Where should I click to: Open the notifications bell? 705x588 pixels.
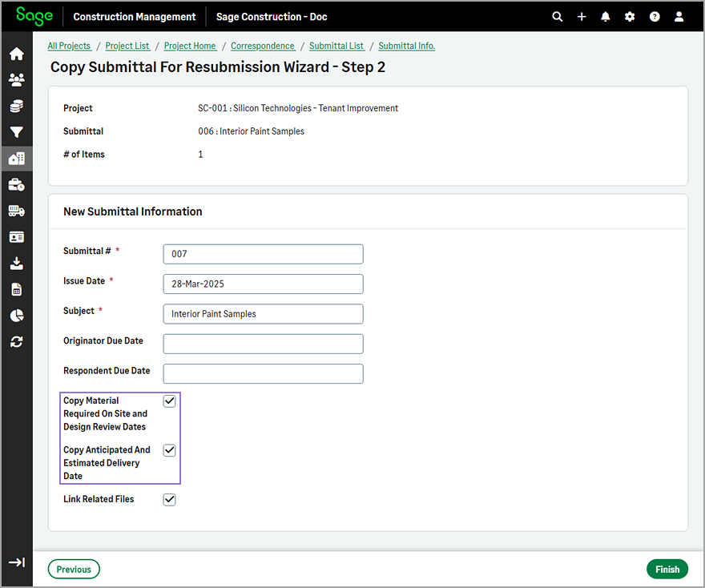[x=606, y=17]
